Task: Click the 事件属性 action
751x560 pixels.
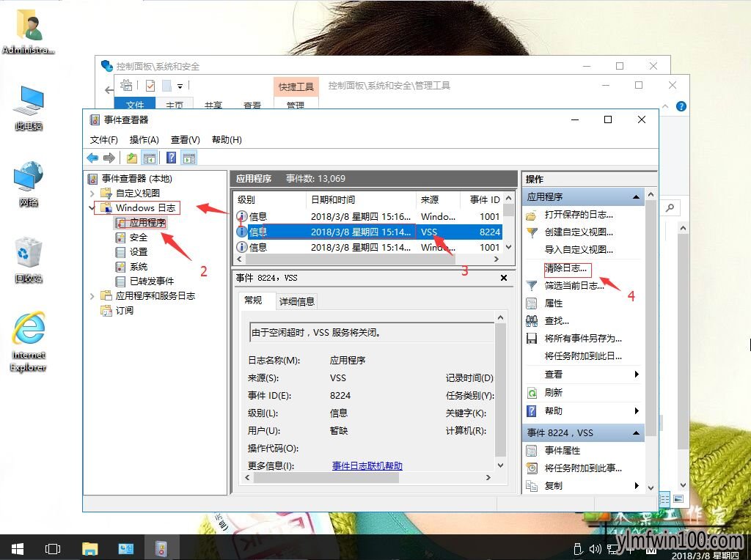Action: click(563, 450)
